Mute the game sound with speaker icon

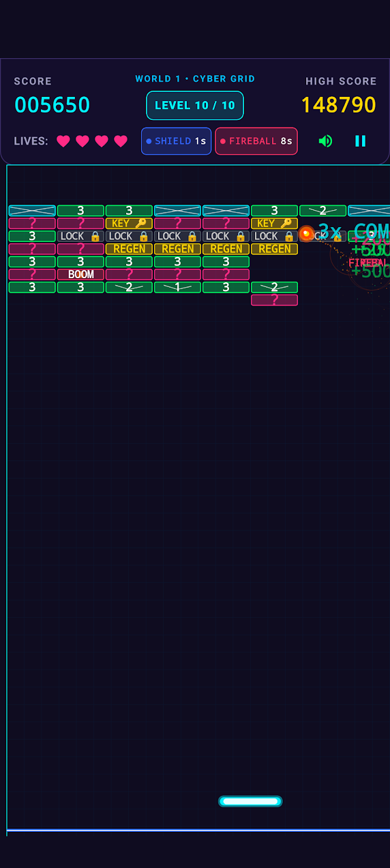(326, 141)
